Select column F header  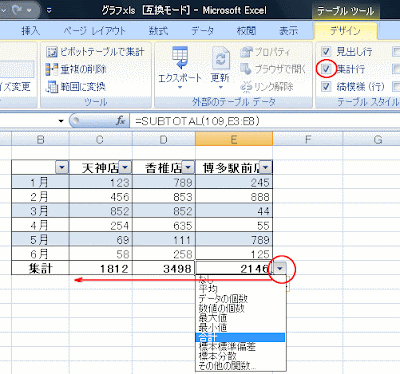click(308, 139)
